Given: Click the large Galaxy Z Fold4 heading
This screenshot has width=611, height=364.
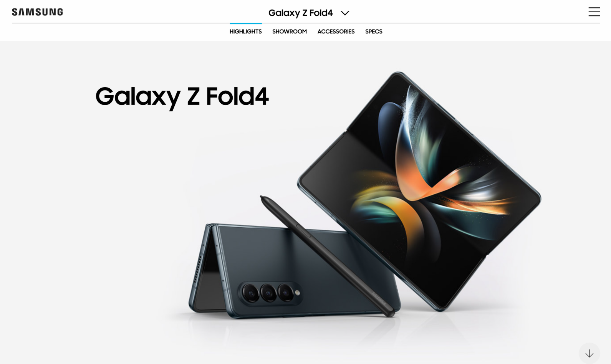Looking at the screenshot, I should [182, 97].
